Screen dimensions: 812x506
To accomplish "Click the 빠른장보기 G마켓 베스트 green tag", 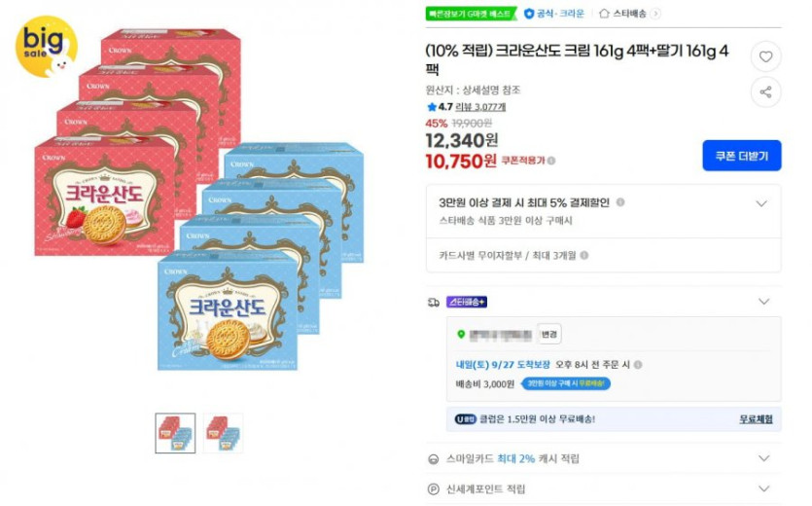I will (471, 14).
